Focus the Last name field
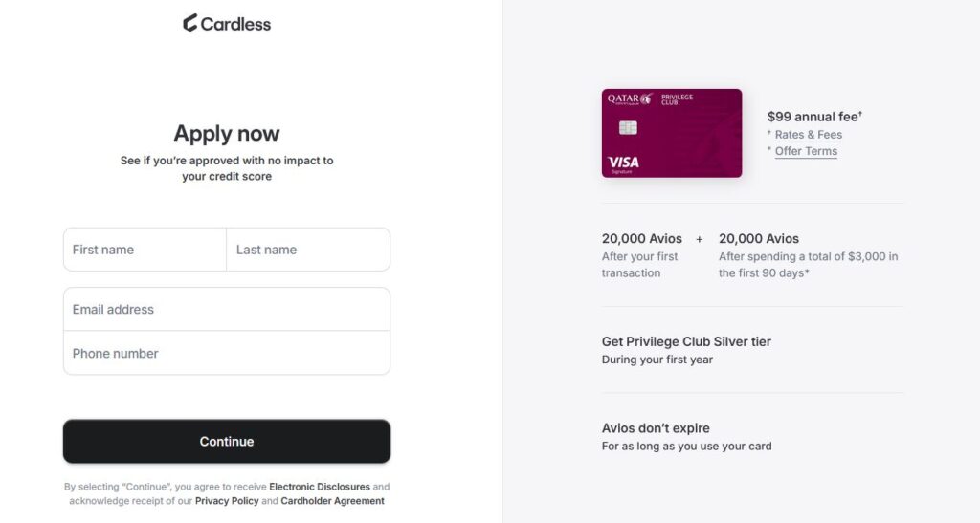The height and width of the screenshot is (523, 980). click(x=308, y=250)
